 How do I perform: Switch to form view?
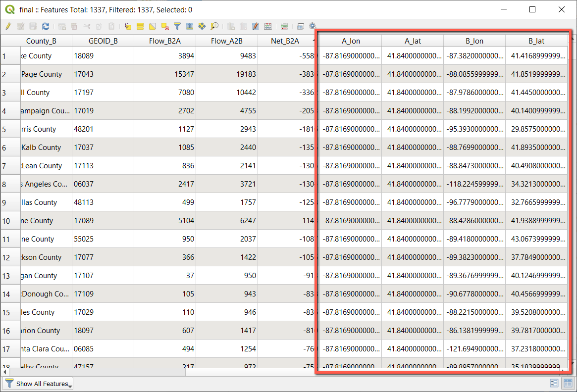coord(554,384)
